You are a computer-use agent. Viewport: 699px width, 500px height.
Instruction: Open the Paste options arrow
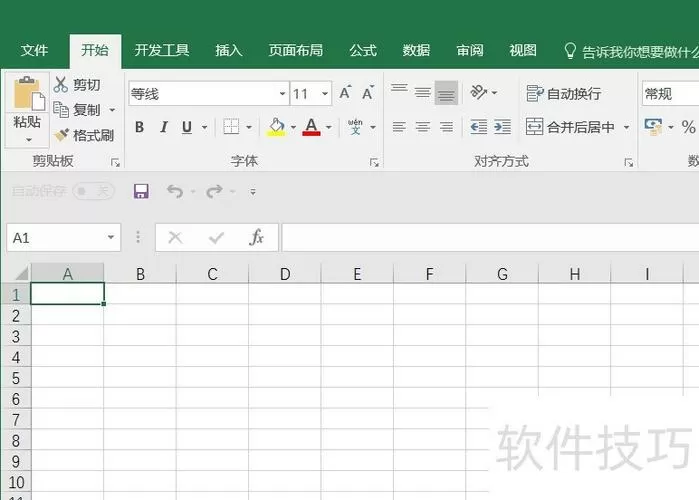pyautogui.click(x=29, y=140)
